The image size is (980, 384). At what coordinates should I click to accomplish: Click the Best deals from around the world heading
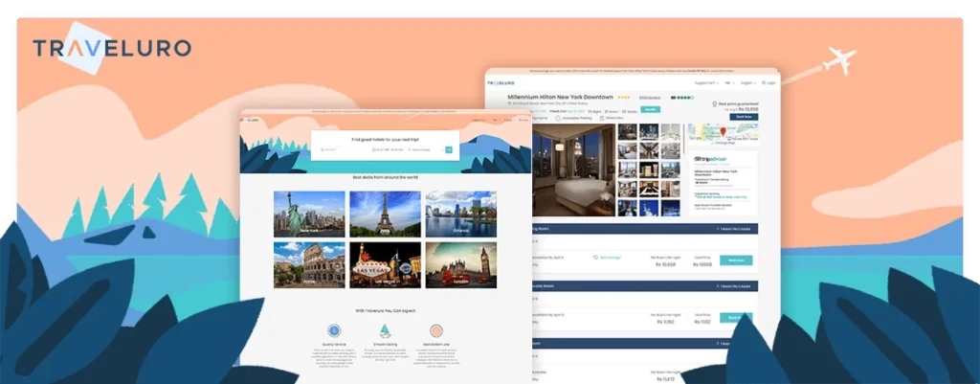(x=385, y=177)
